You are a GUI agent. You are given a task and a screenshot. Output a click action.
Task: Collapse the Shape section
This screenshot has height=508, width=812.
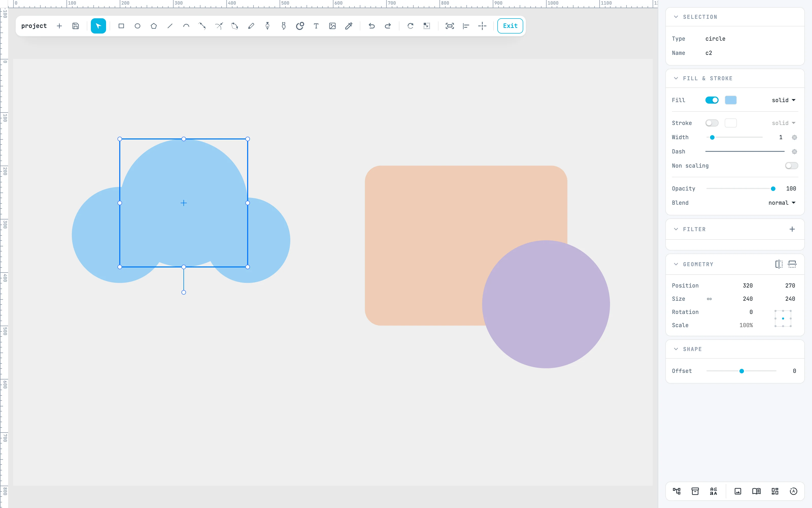[676, 349]
